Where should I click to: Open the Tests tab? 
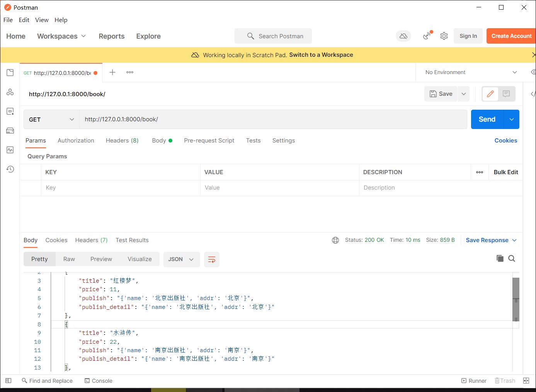click(253, 141)
